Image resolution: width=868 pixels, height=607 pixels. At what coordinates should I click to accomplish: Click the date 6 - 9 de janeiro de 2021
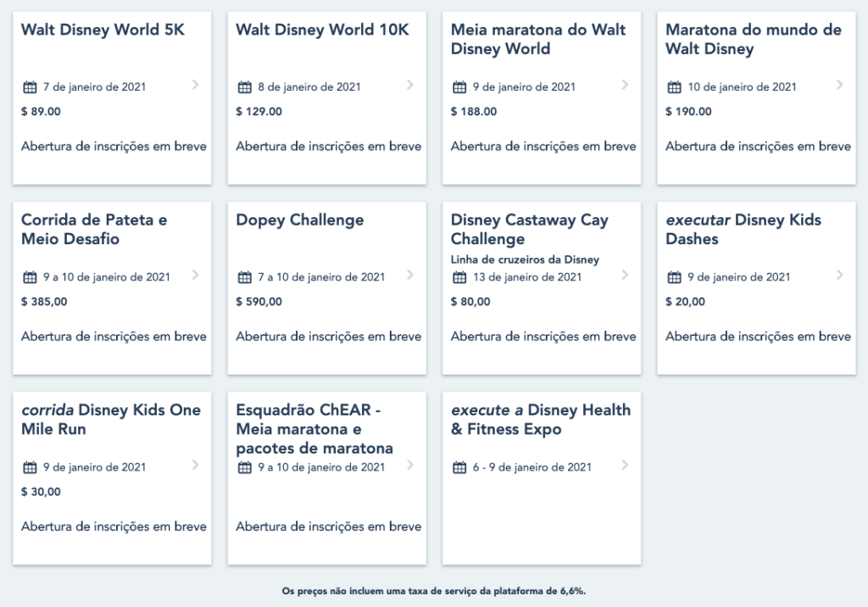[x=532, y=467]
